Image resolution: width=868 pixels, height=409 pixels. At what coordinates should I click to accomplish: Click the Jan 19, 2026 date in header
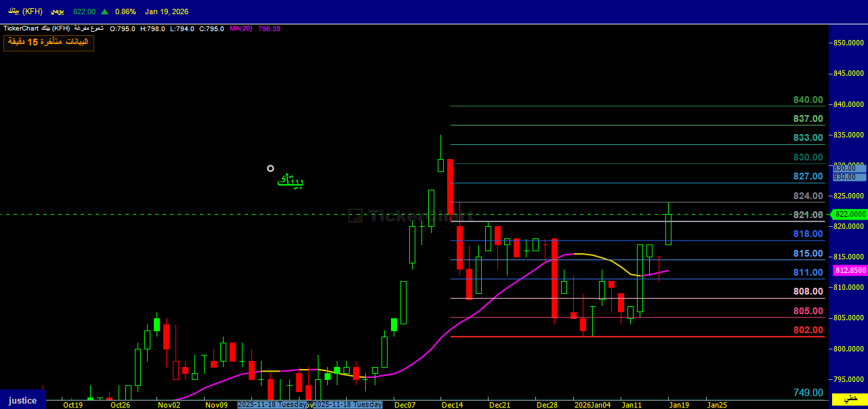pos(167,12)
